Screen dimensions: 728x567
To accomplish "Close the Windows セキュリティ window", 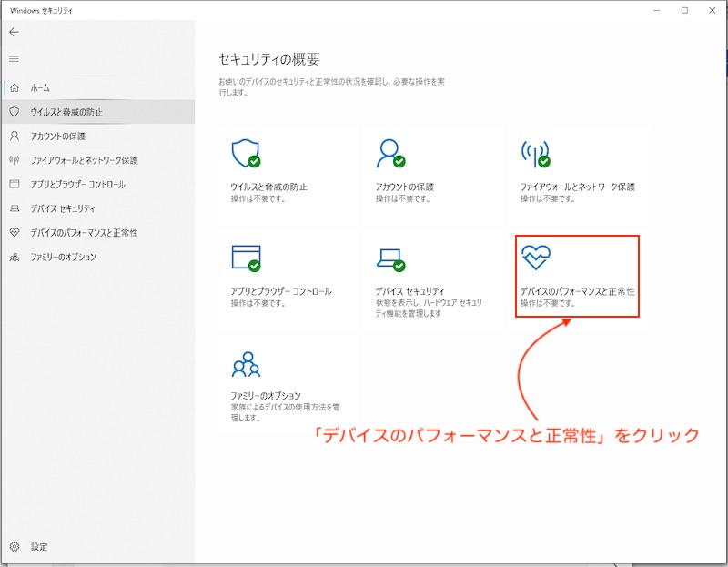I will pos(713,10).
